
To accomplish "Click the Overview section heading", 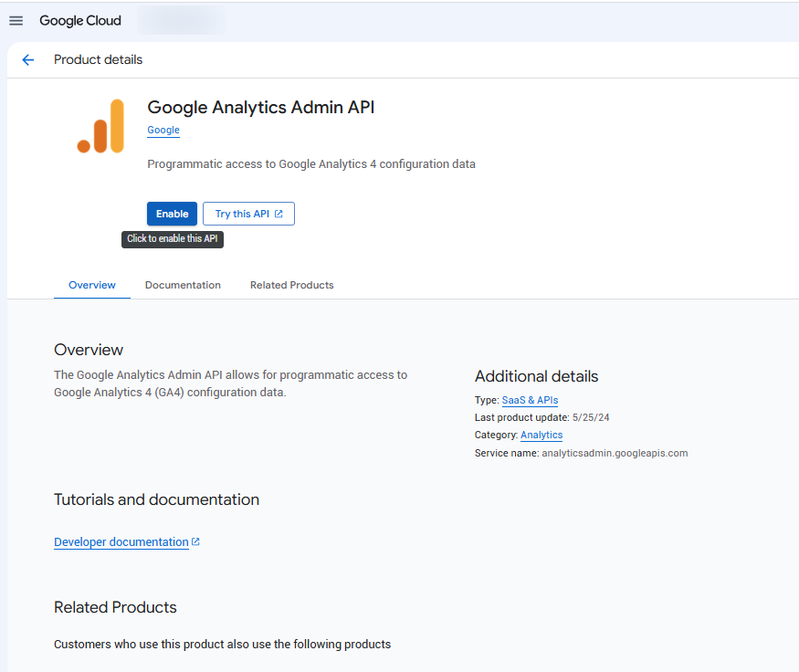I will (89, 350).
